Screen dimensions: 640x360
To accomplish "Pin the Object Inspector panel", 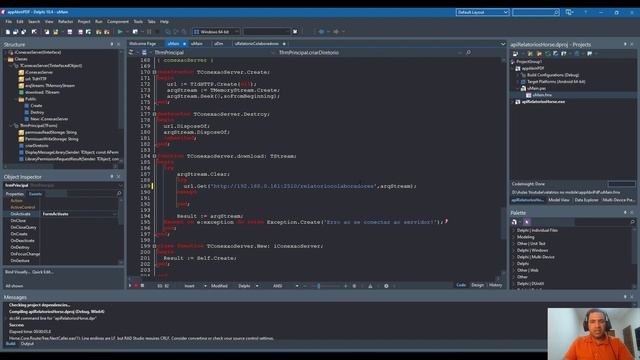I will [x=112, y=177].
